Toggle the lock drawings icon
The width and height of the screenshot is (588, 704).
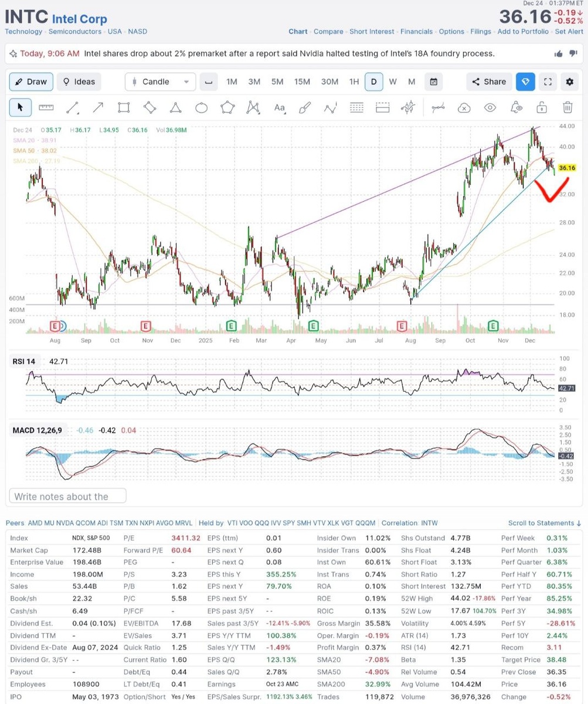(542, 107)
